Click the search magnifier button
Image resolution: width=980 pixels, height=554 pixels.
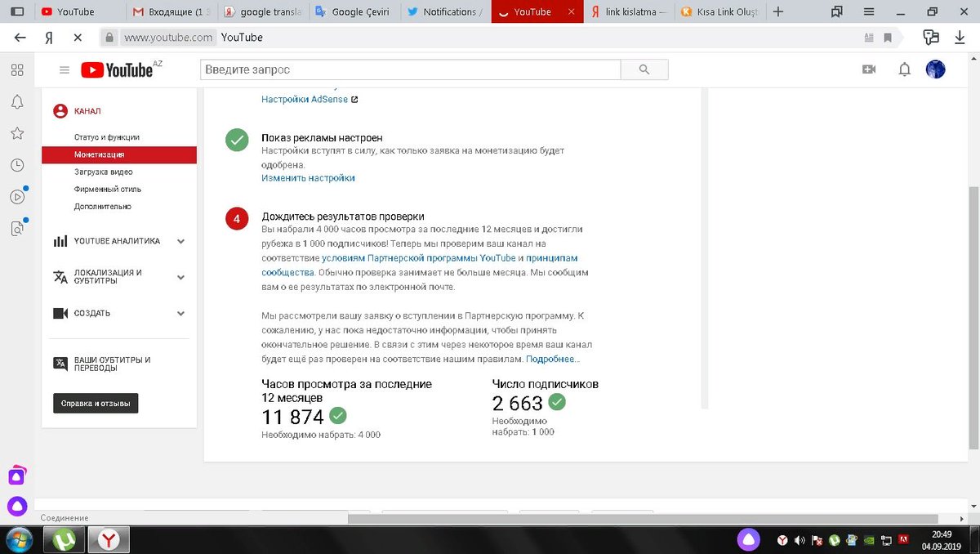[x=644, y=70]
